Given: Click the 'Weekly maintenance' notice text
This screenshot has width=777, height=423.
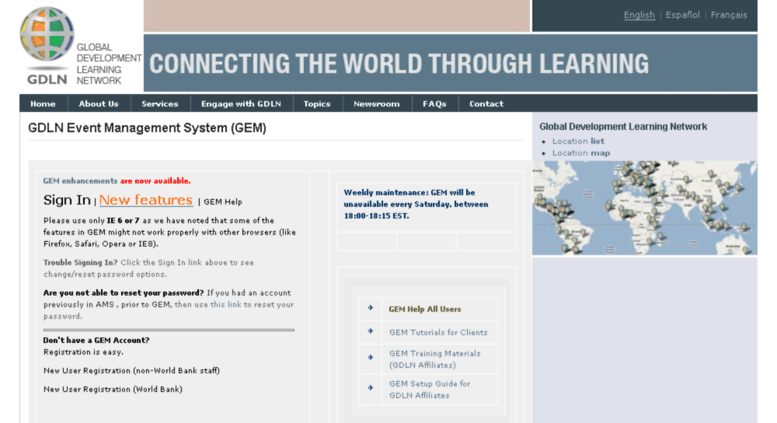Looking at the screenshot, I should click(416, 204).
